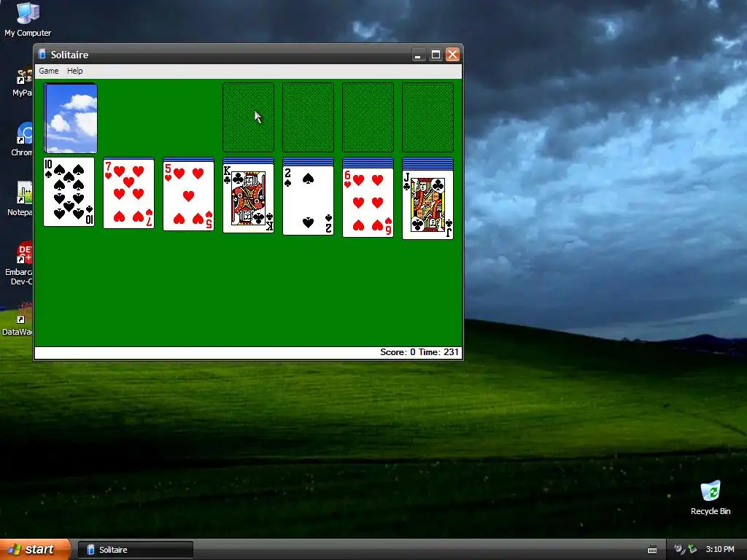
Task: Click the fourth empty foundation slot
Action: [427, 117]
